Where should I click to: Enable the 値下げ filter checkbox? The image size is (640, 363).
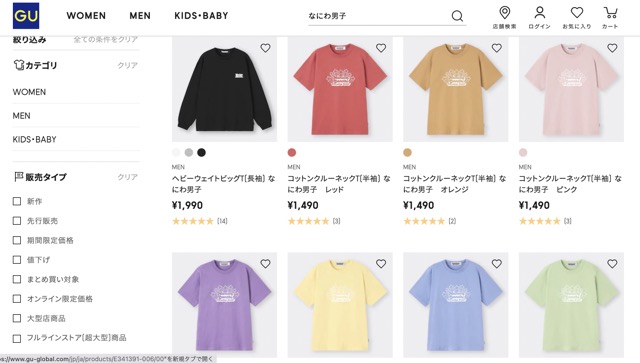17,260
